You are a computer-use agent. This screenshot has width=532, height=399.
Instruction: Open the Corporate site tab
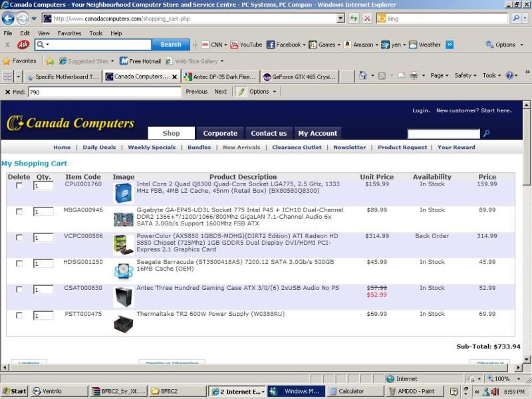tap(220, 134)
